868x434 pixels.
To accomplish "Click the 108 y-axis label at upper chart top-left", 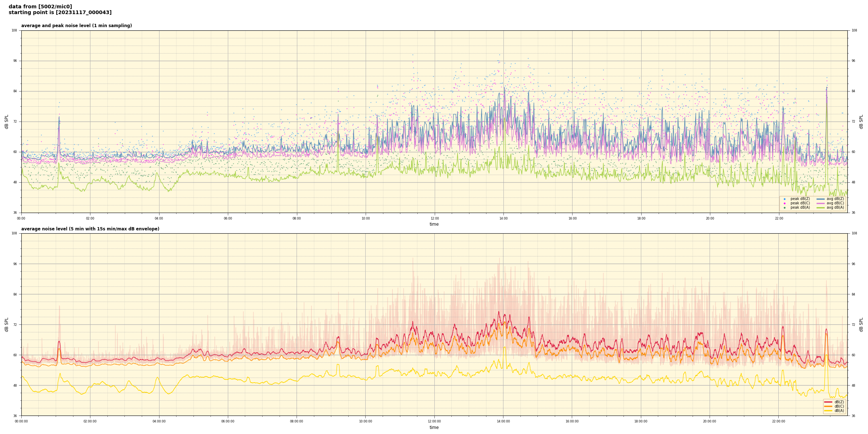I will [x=14, y=30].
